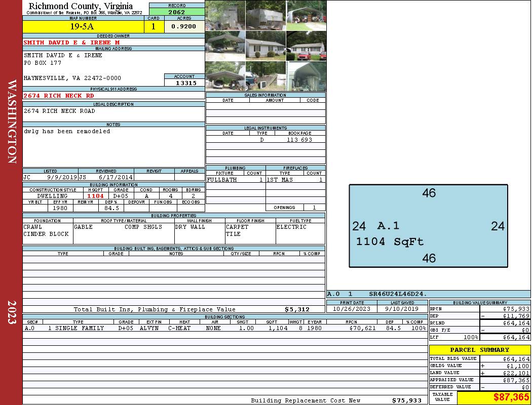
Task: Select construction style DWELLING
Action: click(53, 196)
